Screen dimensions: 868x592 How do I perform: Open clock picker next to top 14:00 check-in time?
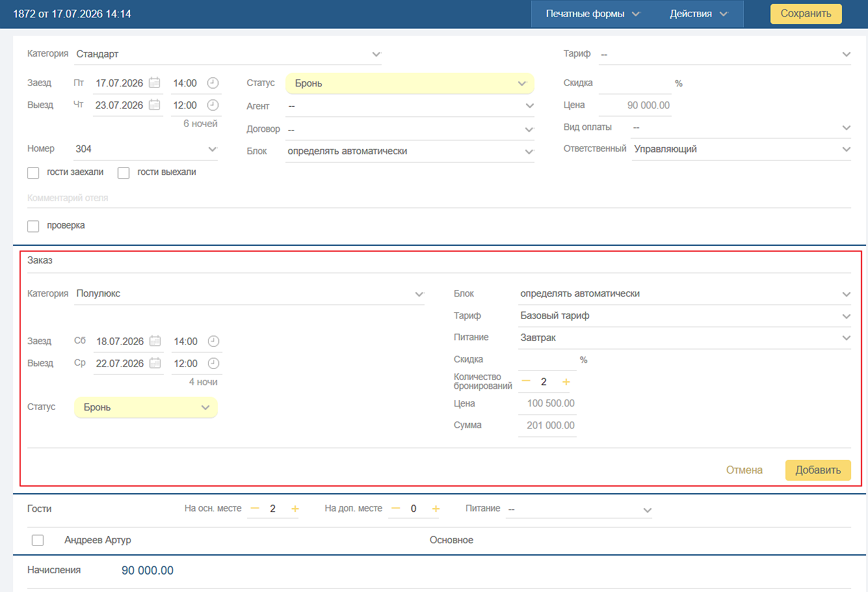click(213, 83)
